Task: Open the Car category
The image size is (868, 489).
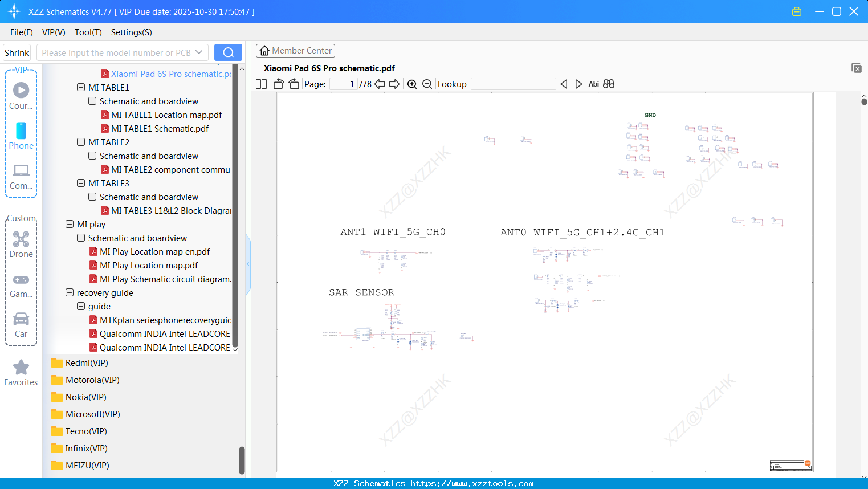Action: point(21,325)
